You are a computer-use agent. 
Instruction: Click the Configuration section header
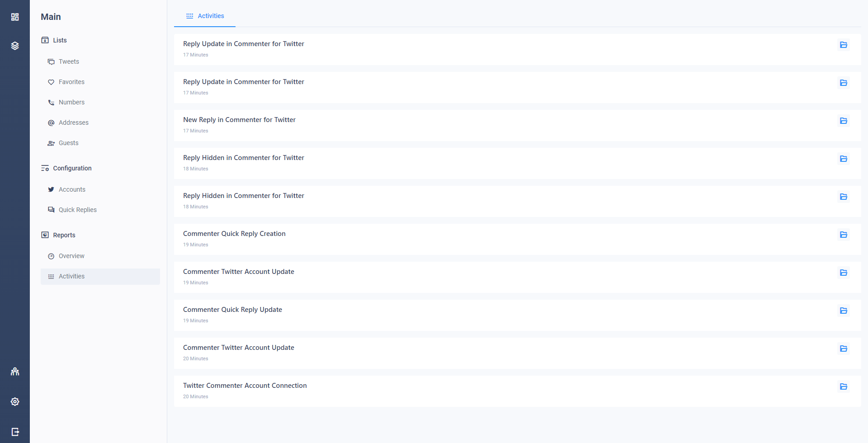(72, 168)
